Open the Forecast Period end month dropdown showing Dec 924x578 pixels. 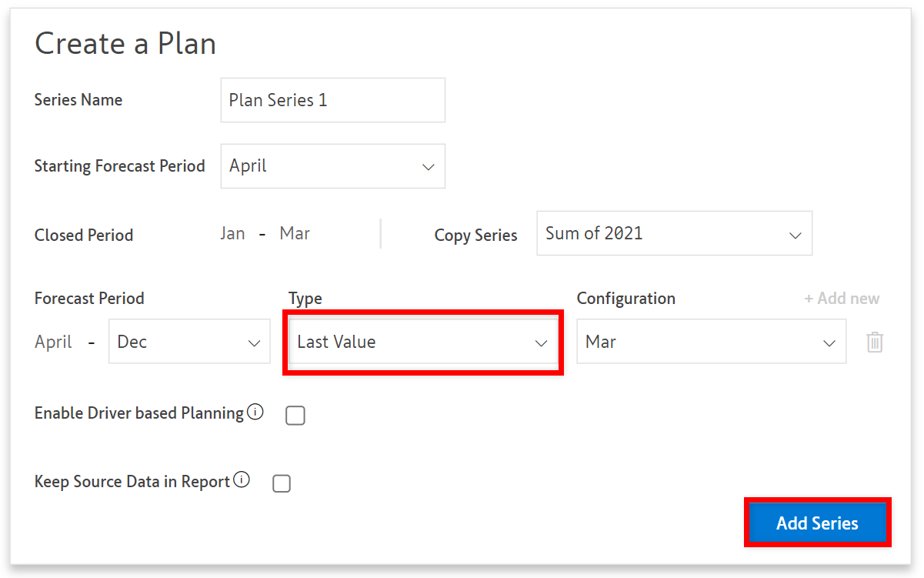189,342
